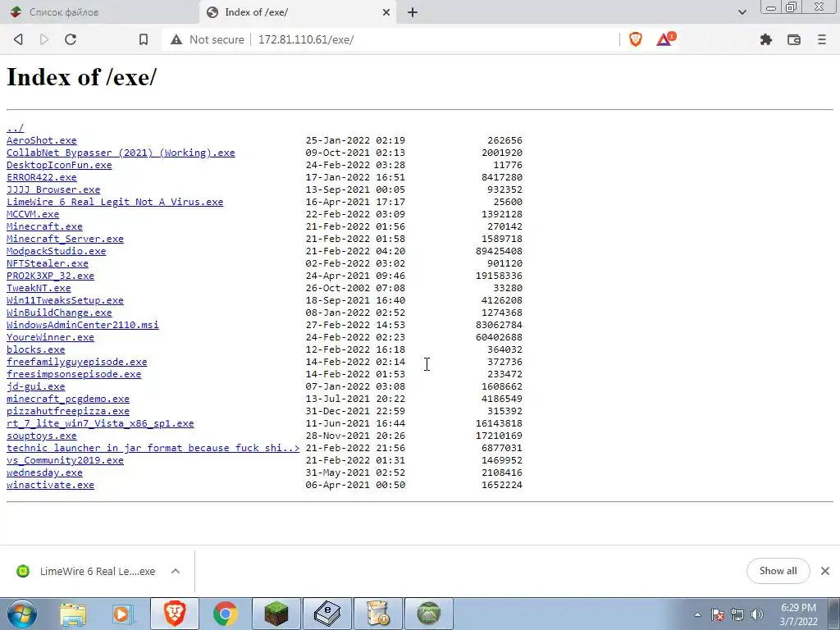Click the rt_7_lite_win7_Vista_x86_sp1.exe link
Viewport: 840px width, 630px height.
(100, 423)
